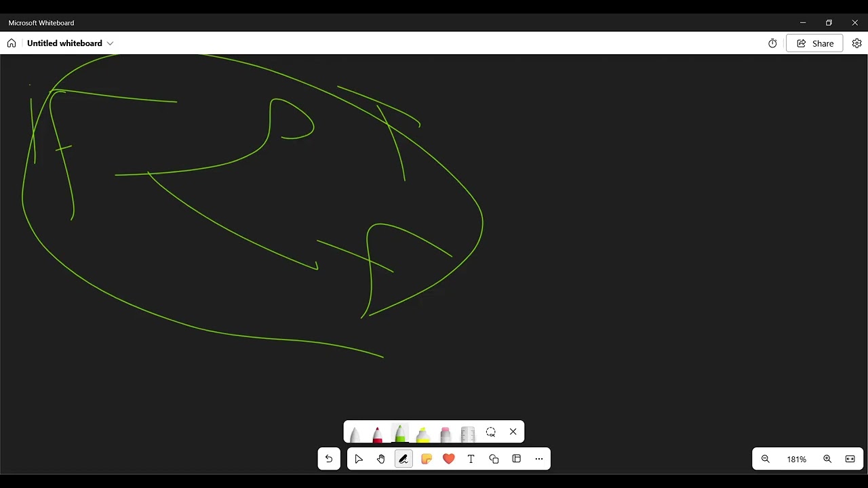Go to the Whiteboard home screen
The image size is (868, 488).
[x=12, y=43]
